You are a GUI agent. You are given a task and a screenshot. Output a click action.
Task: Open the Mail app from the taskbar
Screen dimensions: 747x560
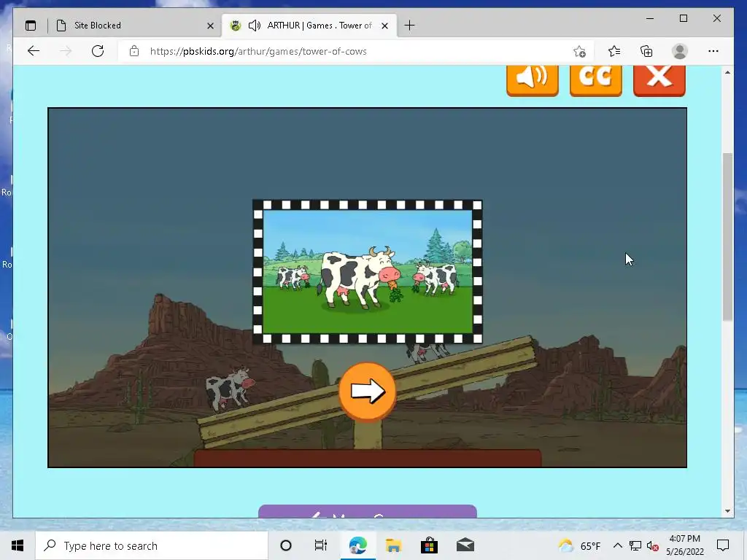465,545
